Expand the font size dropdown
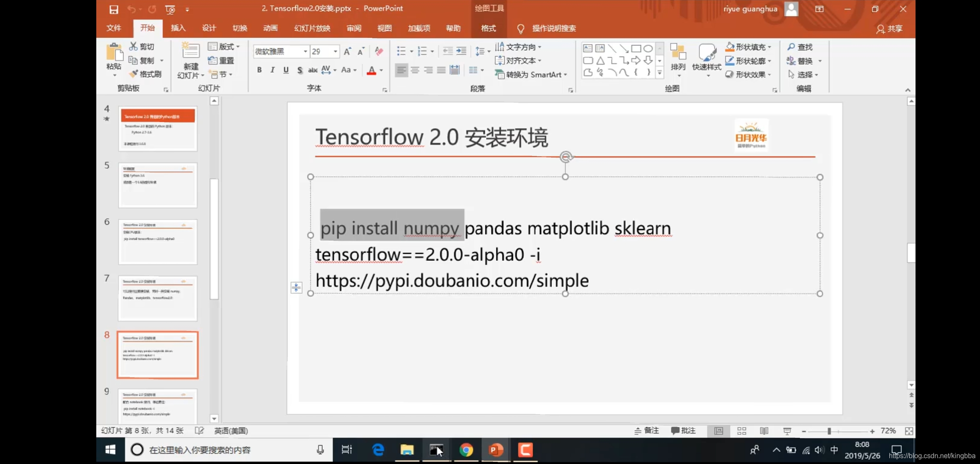The height and width of the screenshot is (464, 980). (335, 52)
